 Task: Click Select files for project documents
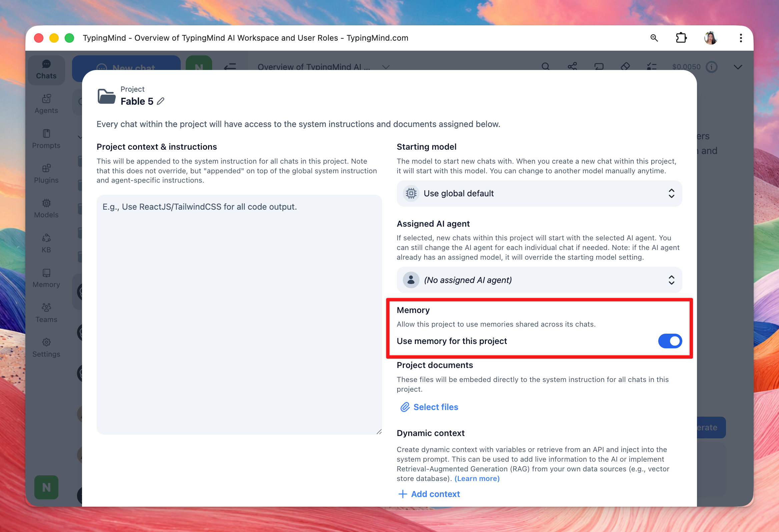coord(429,407)
